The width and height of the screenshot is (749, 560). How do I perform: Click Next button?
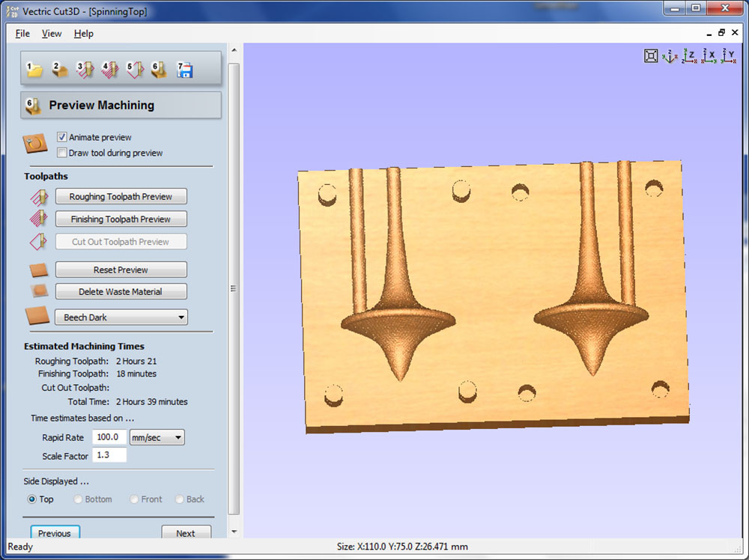point(186,532)
